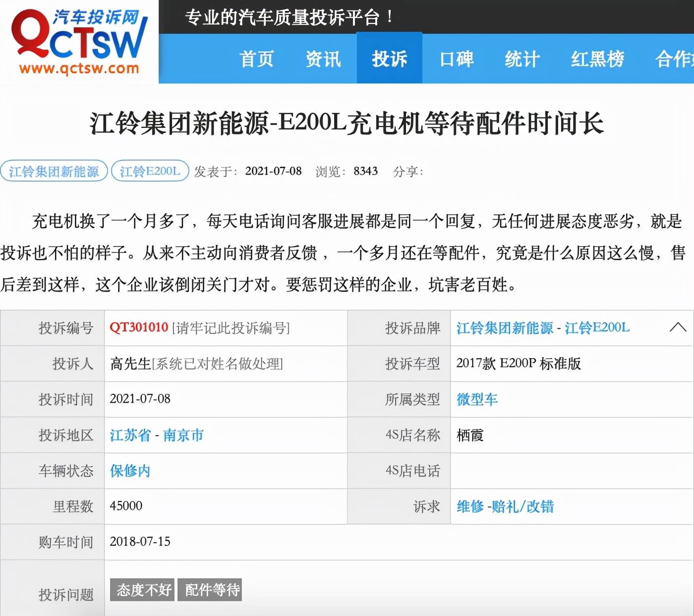The width and height of the screenshot is (694, 616).
Task: Click the purchase date 2018-07-15
Action: pos(140,542)
